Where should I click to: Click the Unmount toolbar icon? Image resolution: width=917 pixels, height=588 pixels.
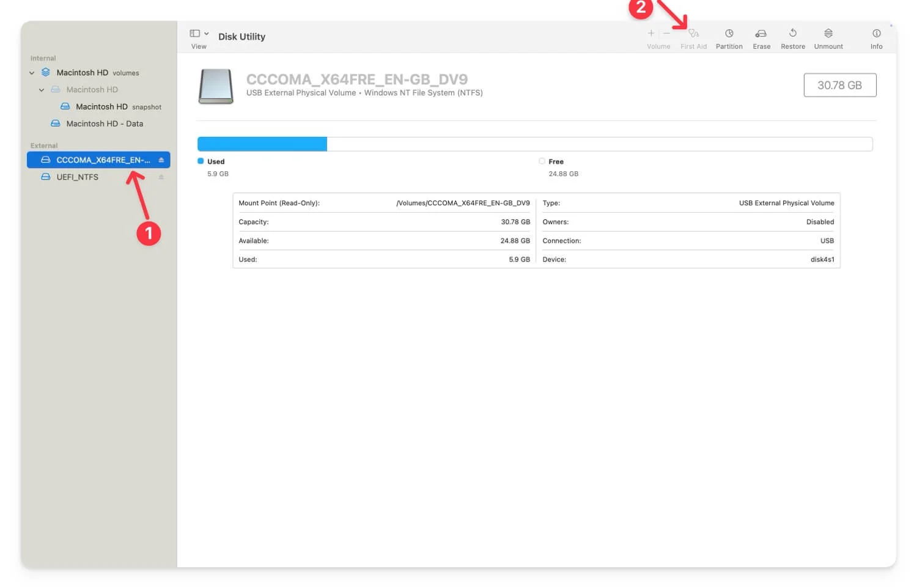[x=828, y=33]
